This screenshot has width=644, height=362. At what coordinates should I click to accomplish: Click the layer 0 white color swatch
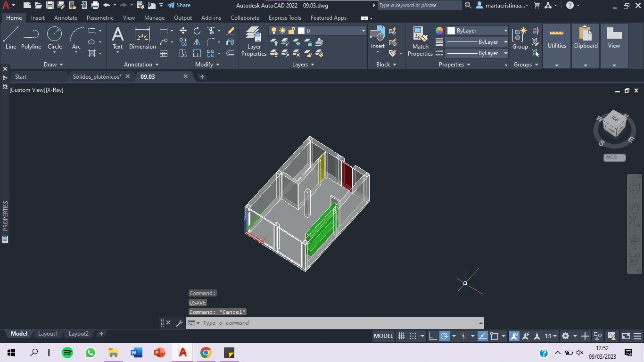pyautogui.click(x=301, y=31)
